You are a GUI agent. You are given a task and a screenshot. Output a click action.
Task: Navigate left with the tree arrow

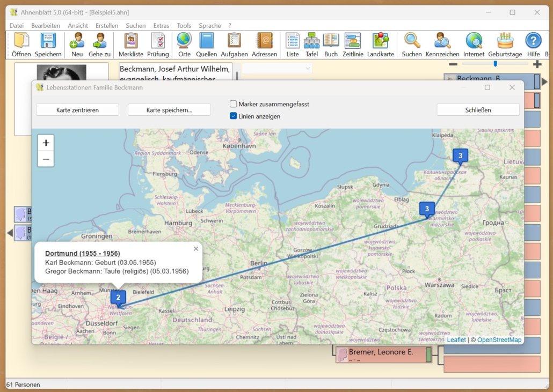click(10, 232)
